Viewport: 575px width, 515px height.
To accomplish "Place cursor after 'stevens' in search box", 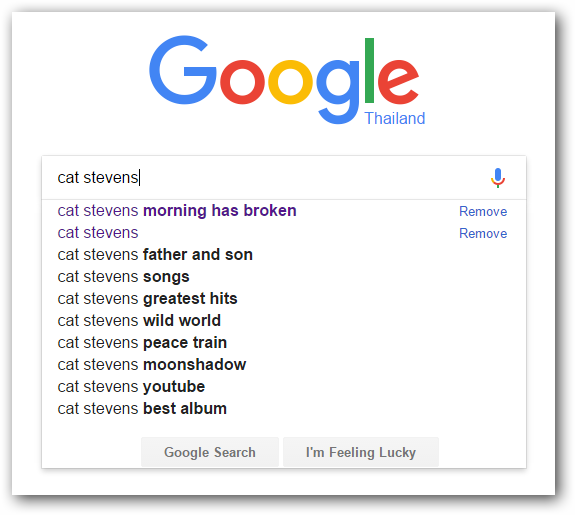I will (139, 178).
